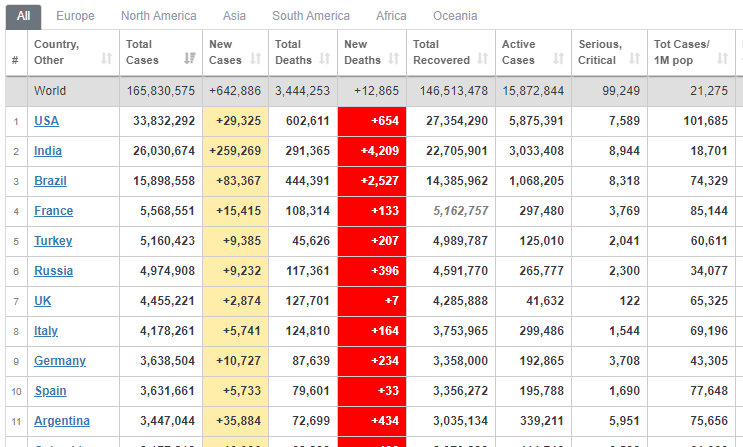
Task: Sort by Total Cases descending icon
Action: pyautogui.click(x=190, y=59)
